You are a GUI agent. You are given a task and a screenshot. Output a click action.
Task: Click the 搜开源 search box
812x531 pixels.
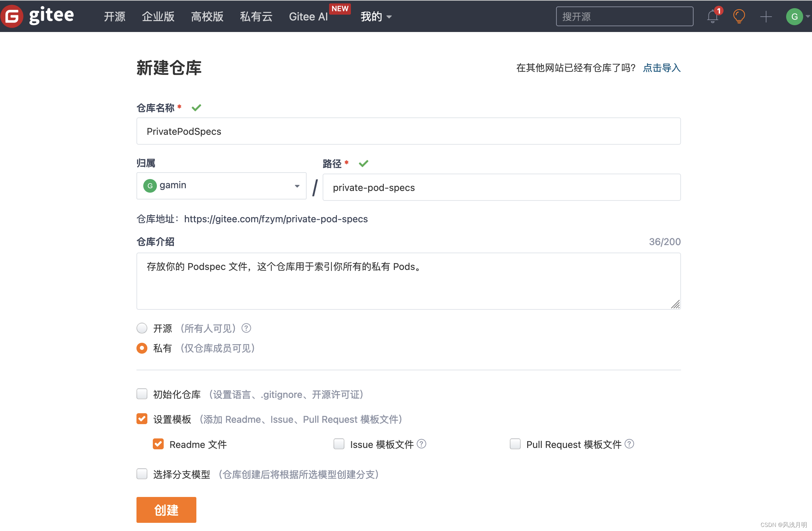(625, 16)
